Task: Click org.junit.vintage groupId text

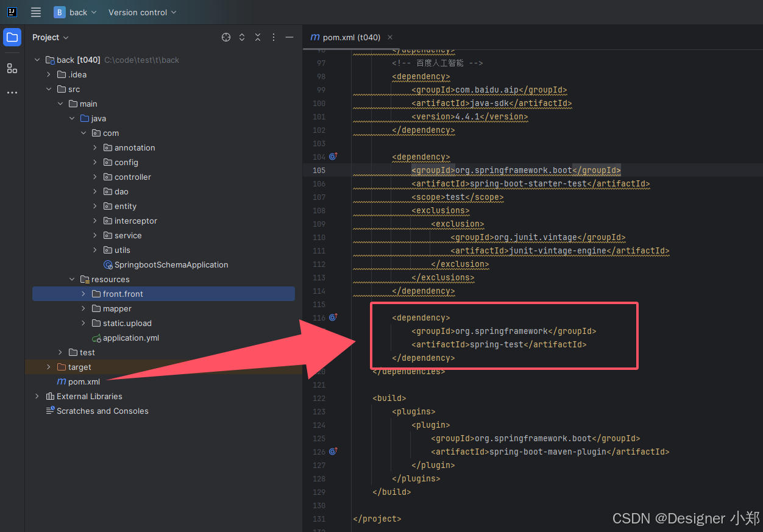Action: (536, 237)
